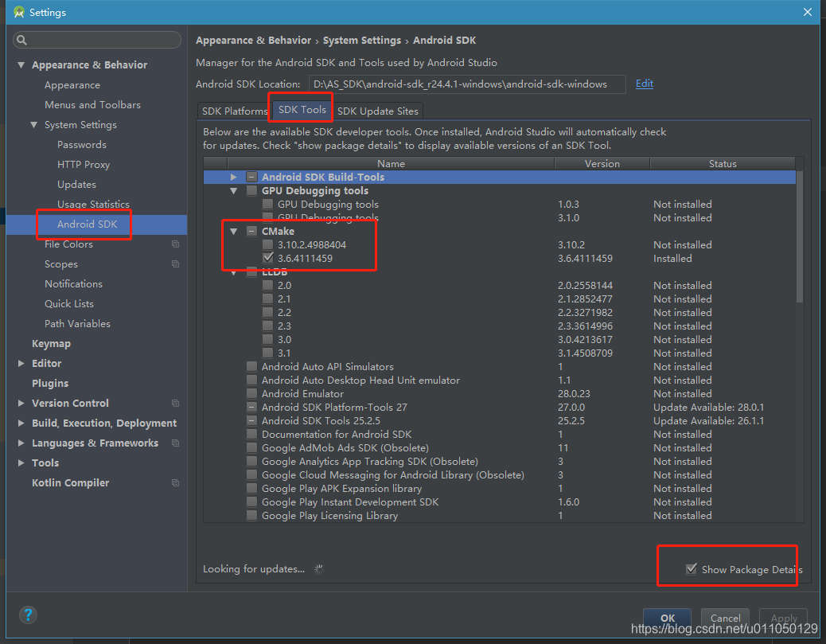Click the help question mark icon

click(x=28, y=615)
